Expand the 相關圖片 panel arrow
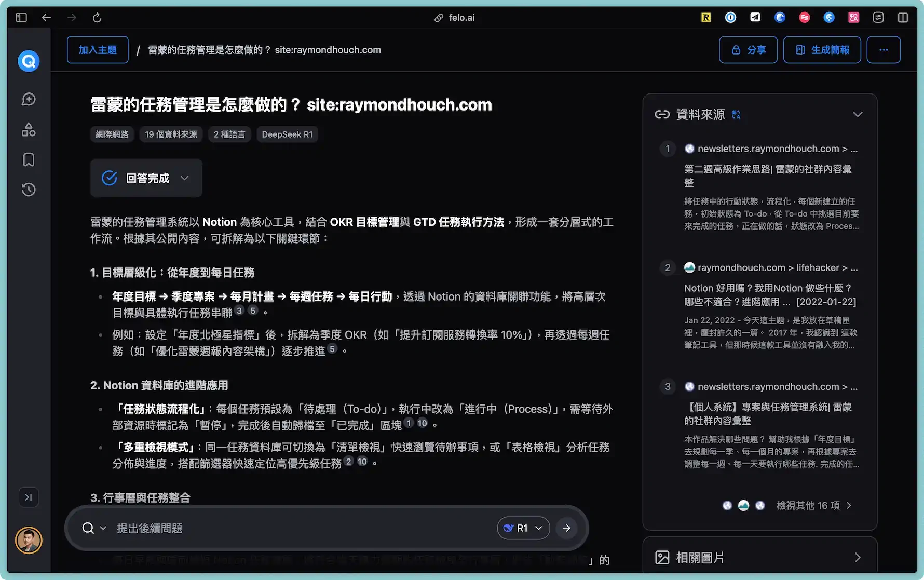Image resolution: width=924 pixels, height=580 pixels. (858, 557)
